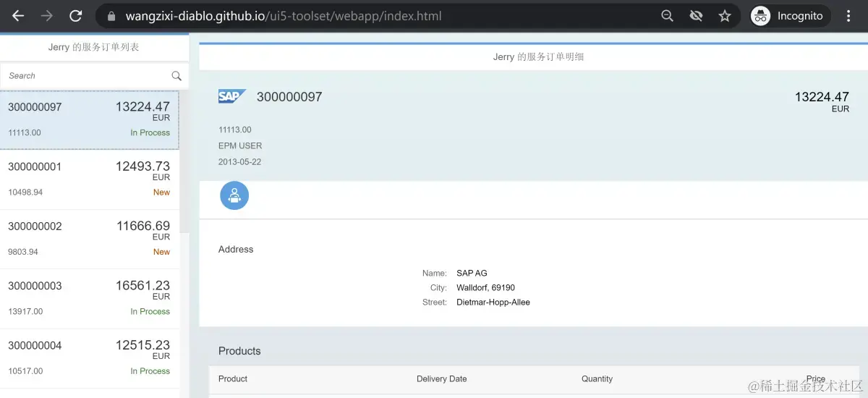The image size is (868, 398).
Task: Click the New status of order 300000001
Action: [x=161, y=192]
